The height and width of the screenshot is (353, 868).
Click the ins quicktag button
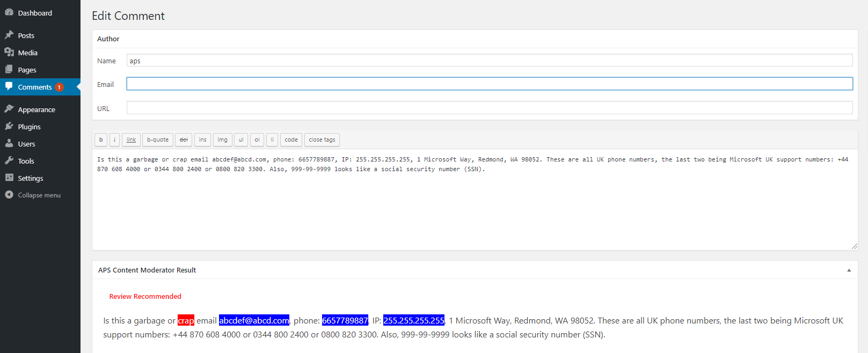(x=202, y=139)
